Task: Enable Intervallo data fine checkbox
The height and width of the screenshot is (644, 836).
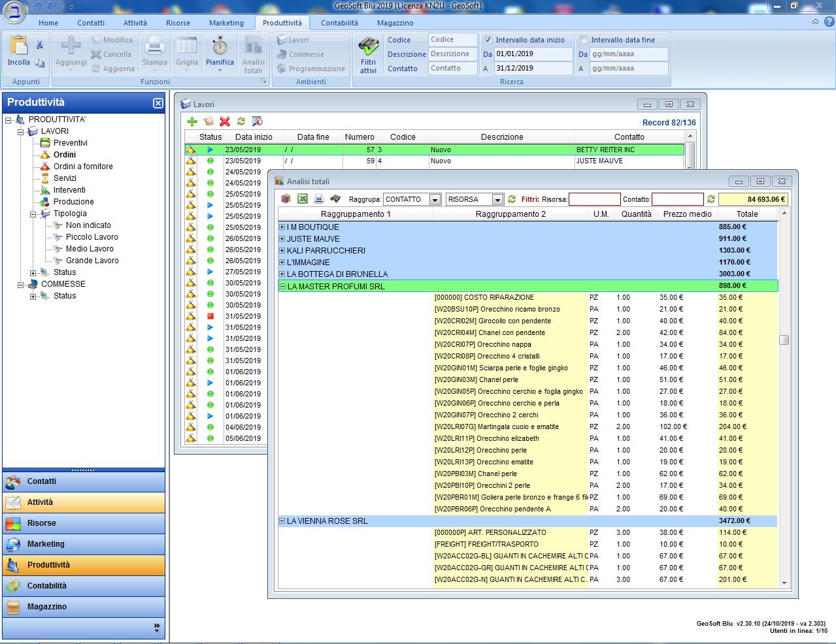Action: (584, 40)
